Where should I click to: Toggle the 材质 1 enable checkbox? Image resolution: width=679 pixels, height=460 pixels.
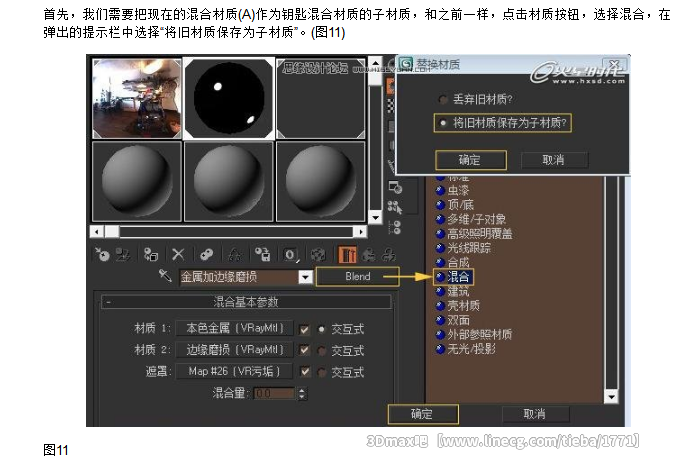[304, 329]
